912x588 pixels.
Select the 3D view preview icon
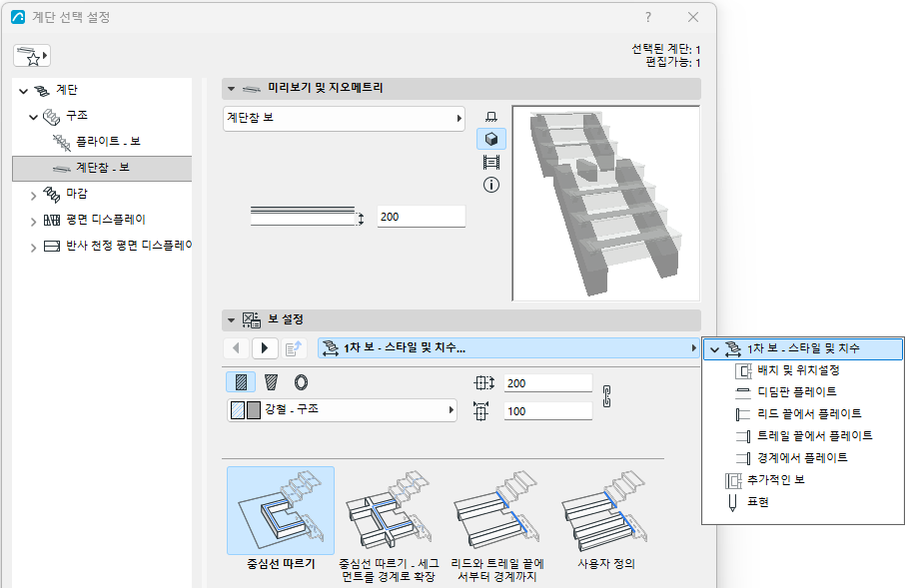tap(491, 139)
